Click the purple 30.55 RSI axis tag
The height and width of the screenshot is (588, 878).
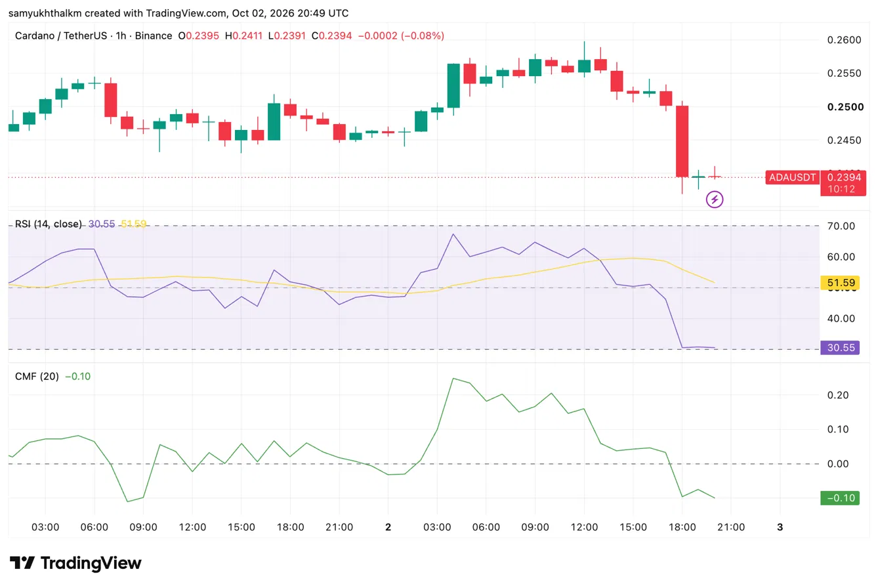[840, 348]
